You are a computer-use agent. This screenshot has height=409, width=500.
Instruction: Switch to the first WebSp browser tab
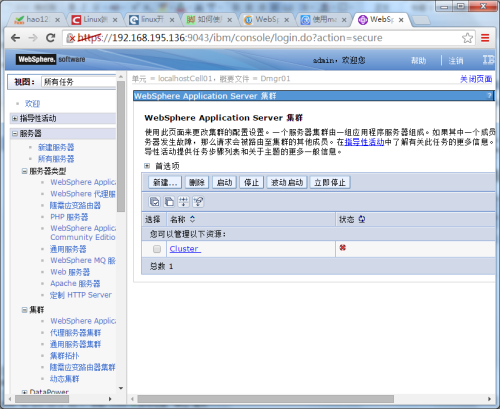pyautogui.click(x=267, y=20)
